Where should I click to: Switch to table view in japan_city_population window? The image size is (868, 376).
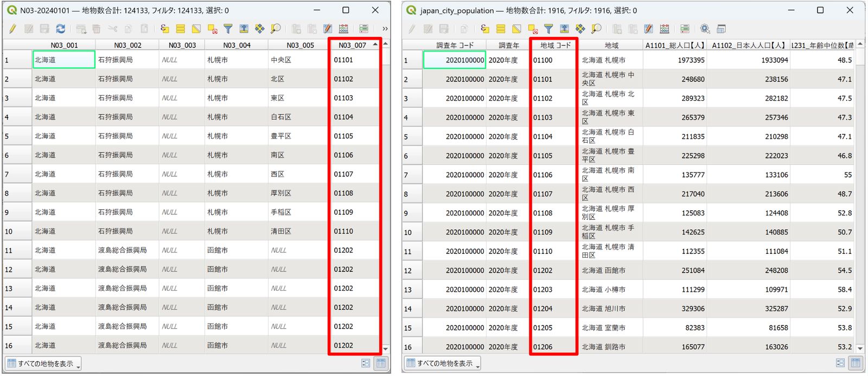[x=856, y=363]
